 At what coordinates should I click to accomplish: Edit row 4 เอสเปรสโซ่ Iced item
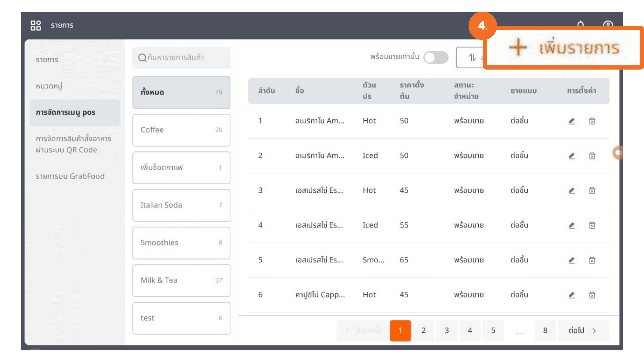coord(572,226)
